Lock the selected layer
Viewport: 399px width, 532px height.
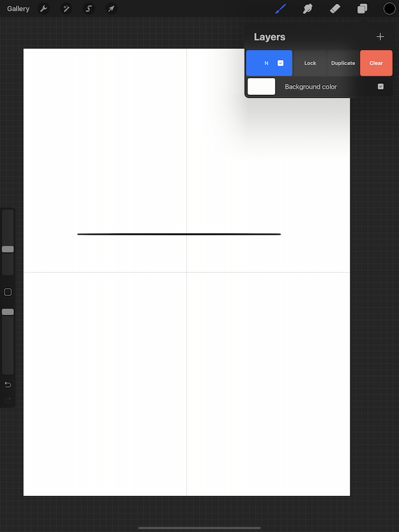[310, 63]
